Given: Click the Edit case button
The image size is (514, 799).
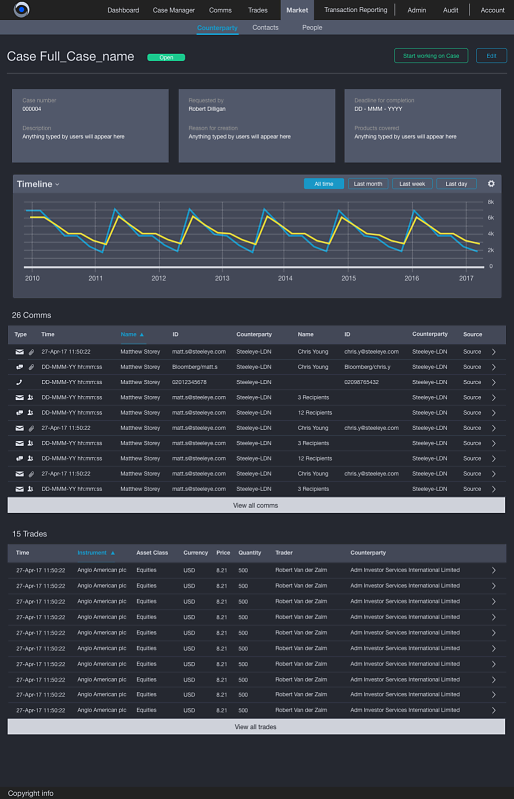Looking at the screenshot, I should click(491, 56).
